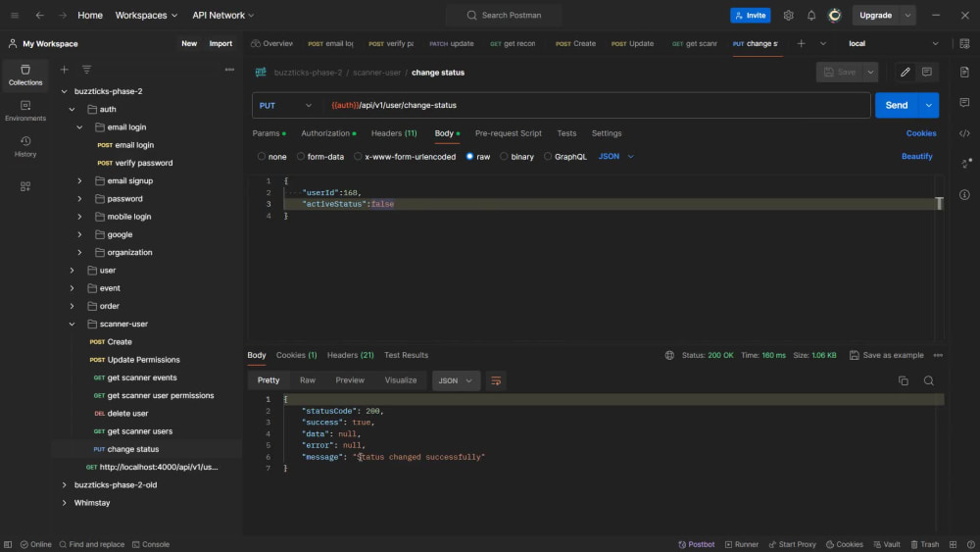This screenshot has height=552, width=980.
Task: Open local environment selector
Action: pos(893,44)
